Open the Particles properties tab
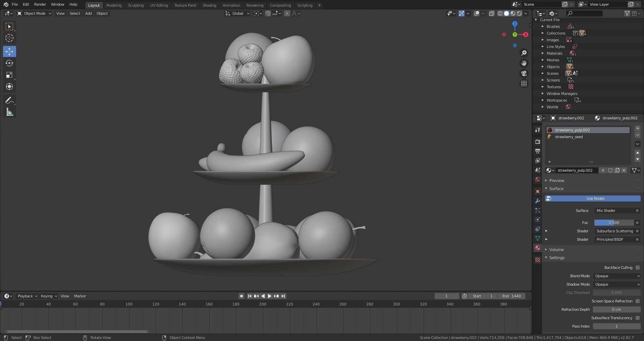This screenshot has height=341, width=644. click(x=538, y=210)
